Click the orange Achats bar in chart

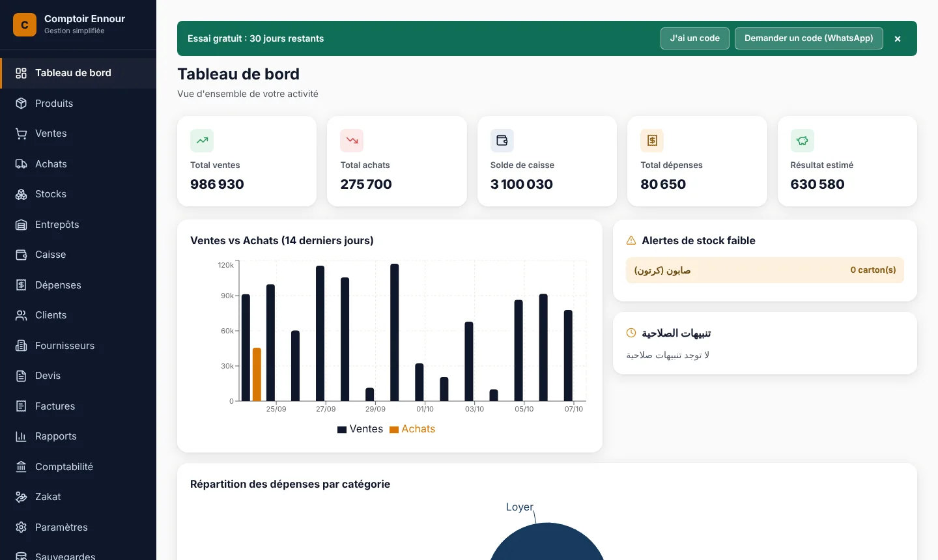tap(257, 374)
